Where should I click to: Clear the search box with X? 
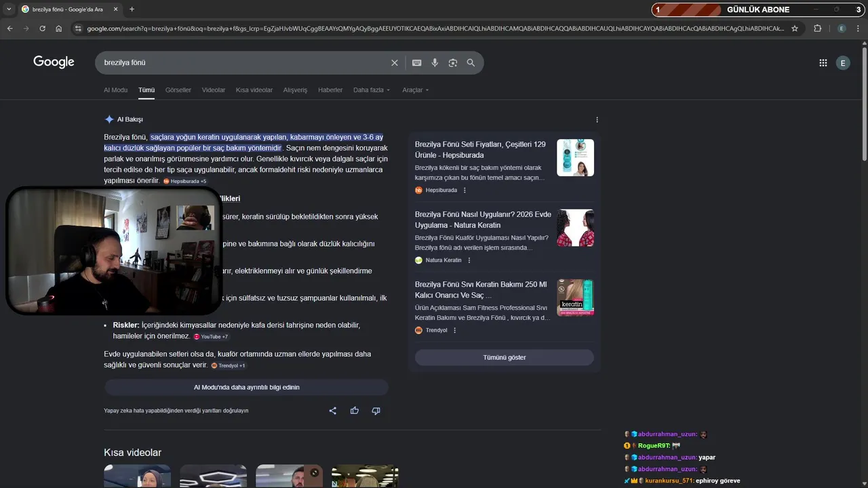click(x=395, y=62)
